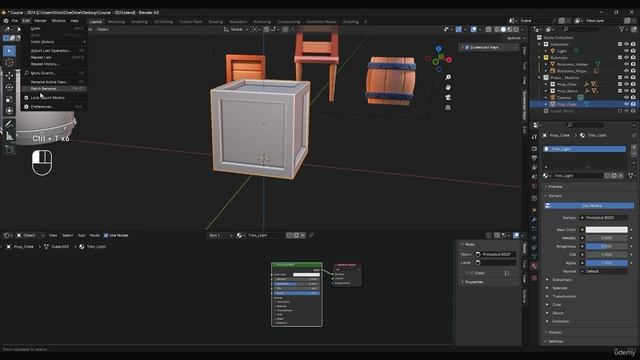Open the Slot 1 dropdown in shader editor
Viewport: 640px width, 360px height.
(x=220, y=236)
